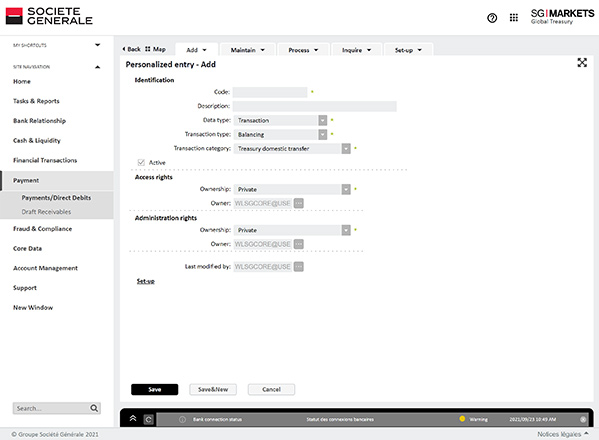The width and height of the screenshot is (599, 440).
Task: Click the search magnifier icon in sidebar
Action: click(x=94, y=408)
